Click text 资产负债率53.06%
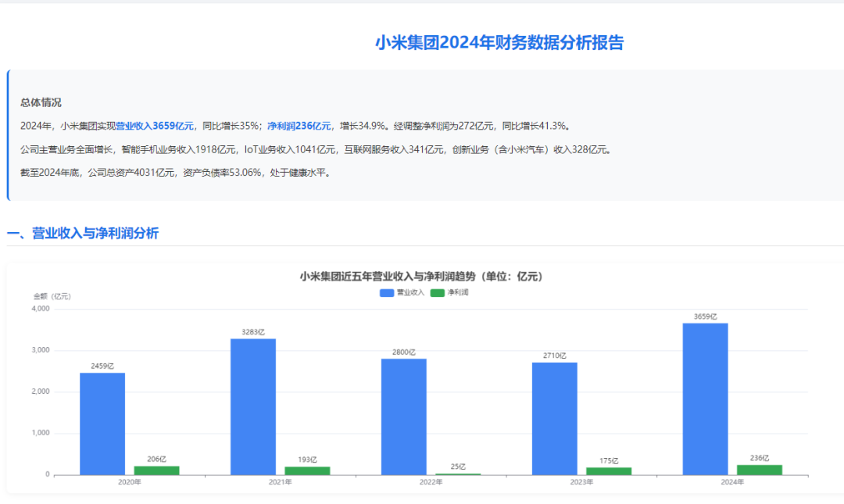Viewport: 844px width, 504px height. click(222, 173)
